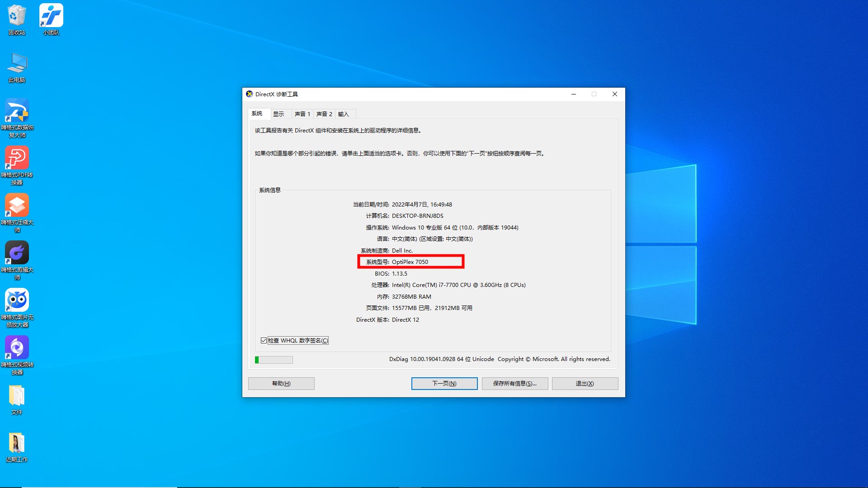Click the system model OptiPlex 7050
868x488 pixels.
[x=410, y=262]
